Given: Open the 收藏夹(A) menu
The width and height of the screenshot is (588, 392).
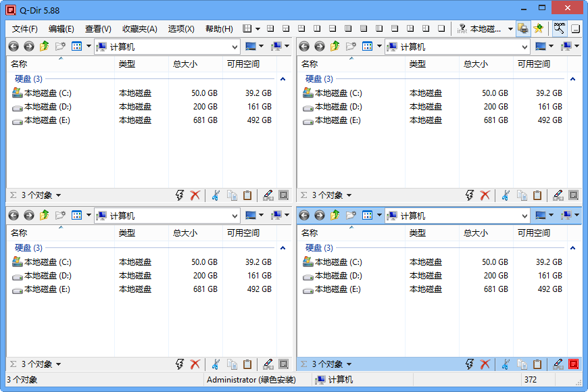Looking at the screenshot, I should click(139, 28).
